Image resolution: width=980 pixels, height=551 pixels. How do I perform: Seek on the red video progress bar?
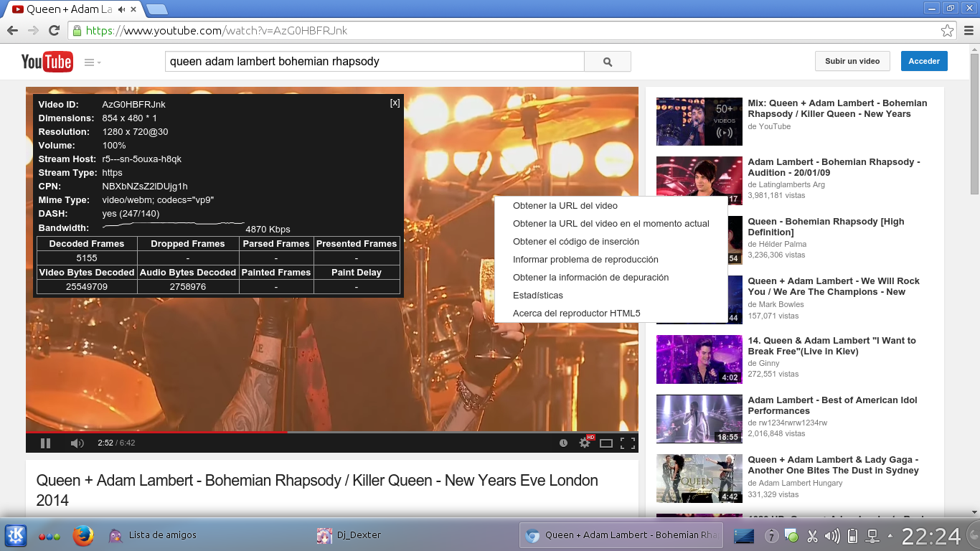coord(156,432)
